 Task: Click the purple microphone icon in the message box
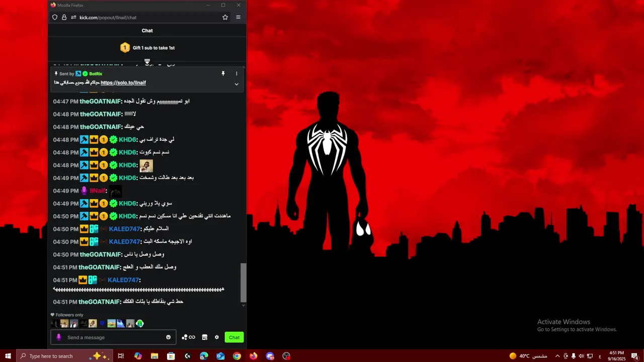59,337
